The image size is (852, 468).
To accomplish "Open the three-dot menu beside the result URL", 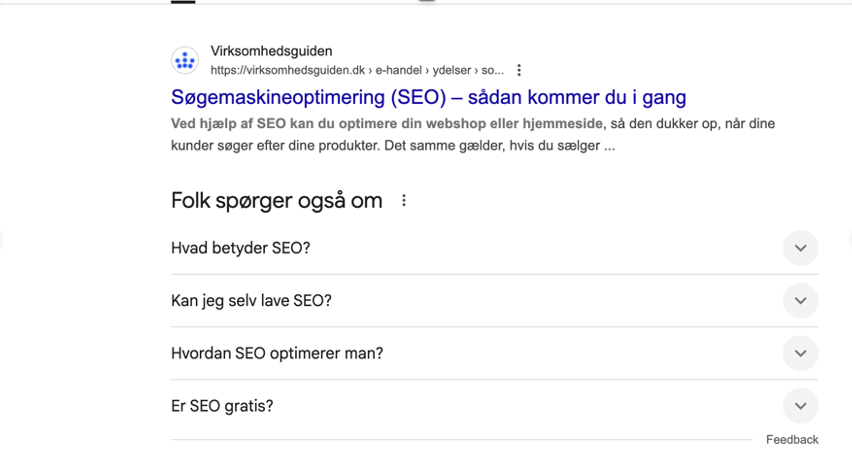I will 519,71.
